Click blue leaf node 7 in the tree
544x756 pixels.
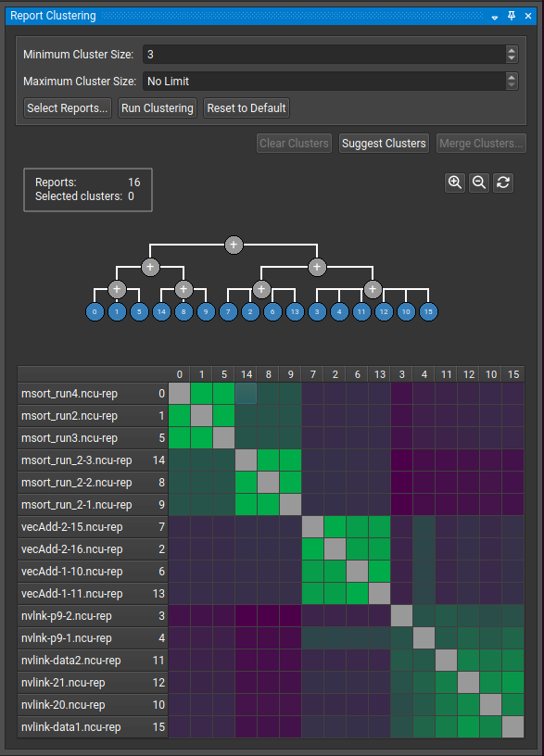[228, 311]
